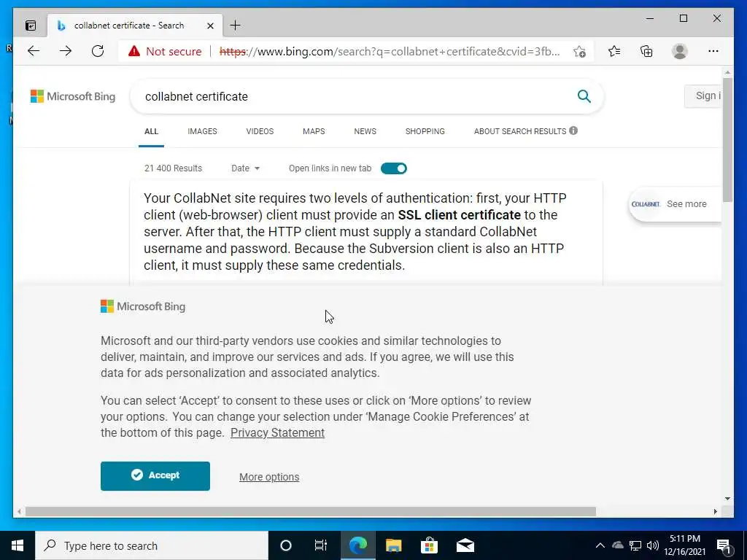Open File Explorer from the taskbar
The width and height of the screenshot is (747, 560).
point(393,545)
